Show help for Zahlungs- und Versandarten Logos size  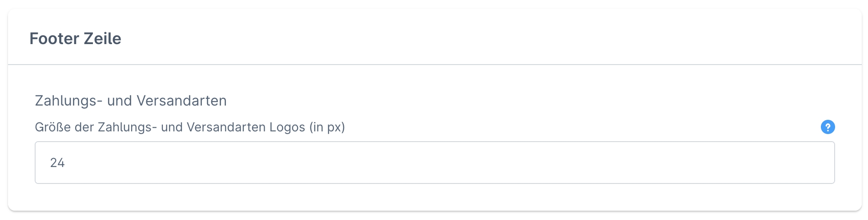point(828,127)
